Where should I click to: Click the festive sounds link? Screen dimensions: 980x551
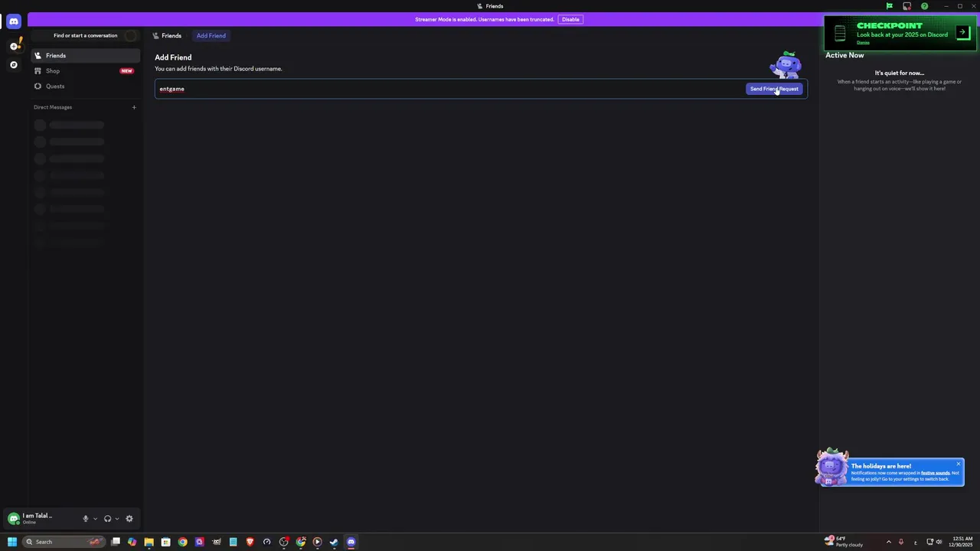point(936,473)
